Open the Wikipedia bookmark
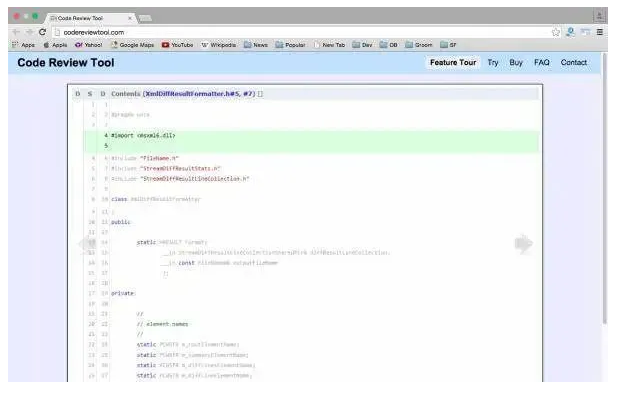The width and height of the screenshot is (617, 395). 219,45
